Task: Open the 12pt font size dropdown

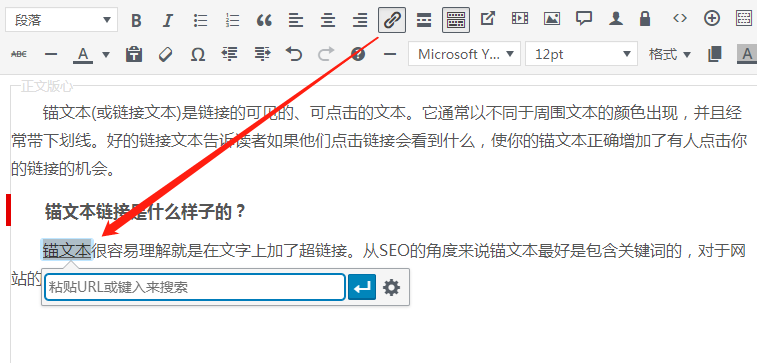Action: [x=581, y=54]
